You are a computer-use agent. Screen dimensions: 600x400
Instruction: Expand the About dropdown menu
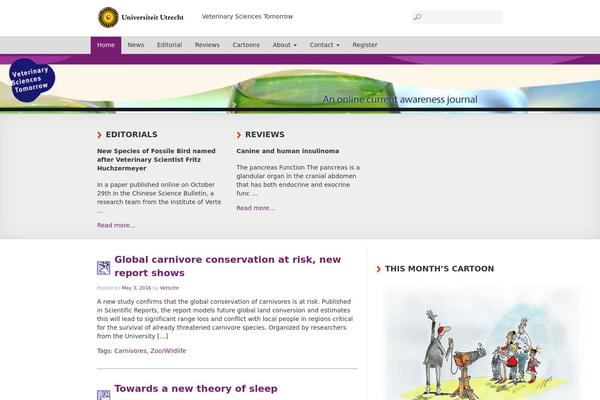point(285,45)
